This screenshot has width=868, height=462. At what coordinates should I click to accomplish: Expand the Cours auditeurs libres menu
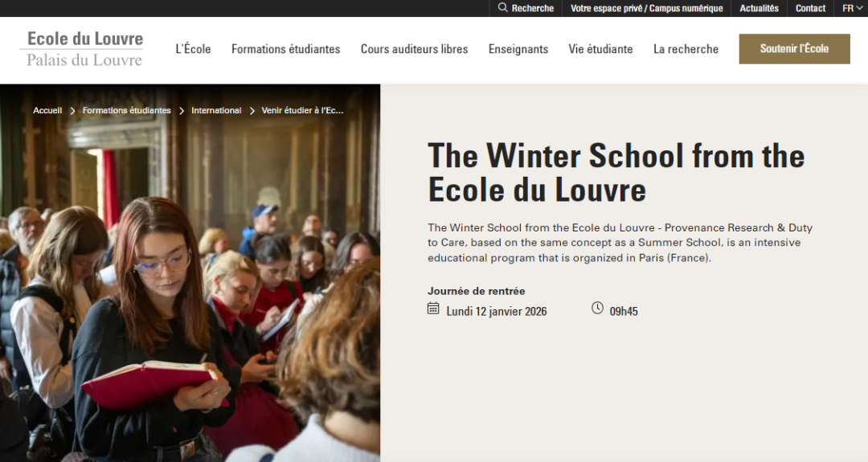click(414, 49)
